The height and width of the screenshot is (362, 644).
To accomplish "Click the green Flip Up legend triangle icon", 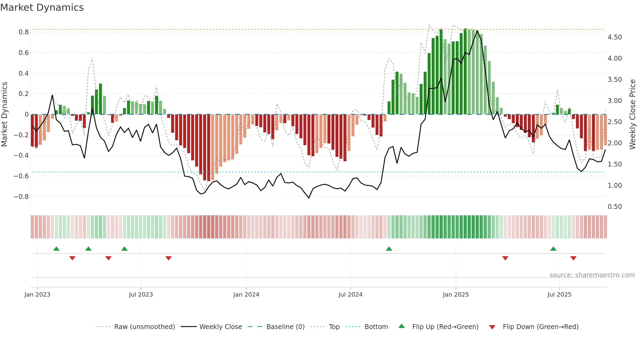I will (x=401, y=326).
